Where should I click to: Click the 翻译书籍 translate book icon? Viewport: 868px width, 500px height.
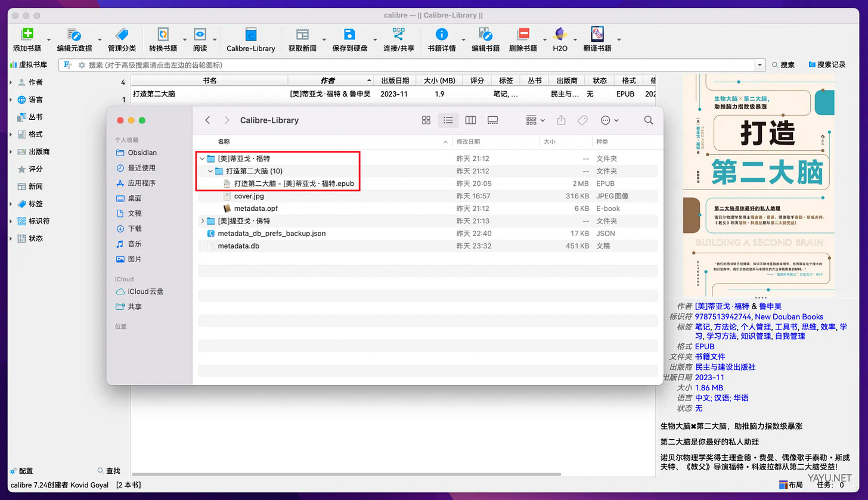click(x=597, y=34)
